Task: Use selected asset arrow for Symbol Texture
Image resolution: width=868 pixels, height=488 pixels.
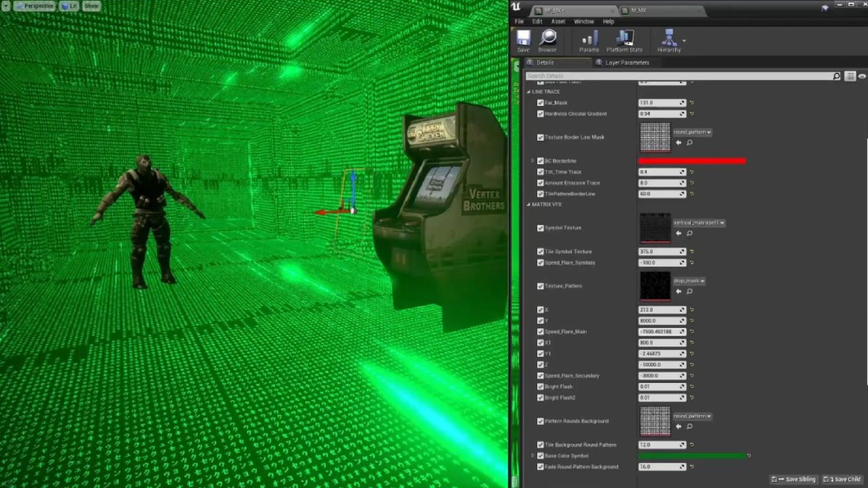Action: (x=679, y=234)
